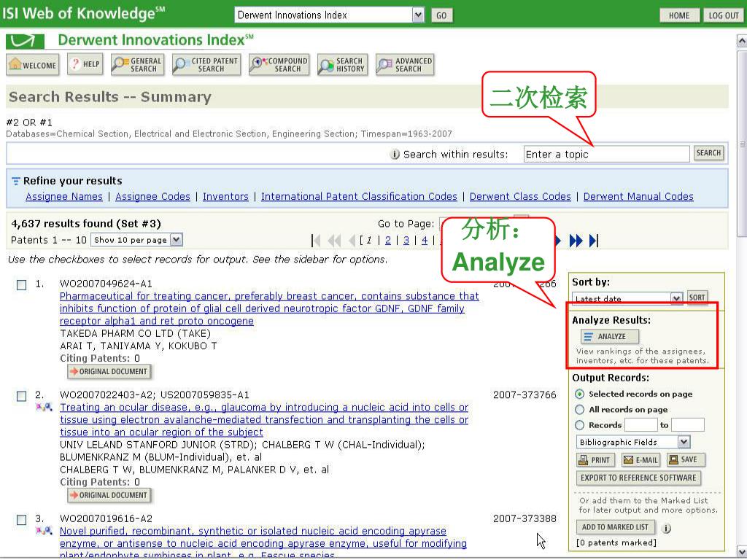Open the Takeda breast cancer pharmaceutical patent title
Screen dimensions: 747x560
point(269,308)
